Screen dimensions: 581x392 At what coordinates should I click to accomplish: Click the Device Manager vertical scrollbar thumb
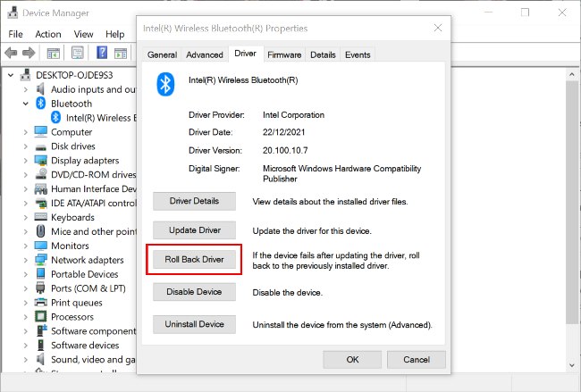pos(572,202)
